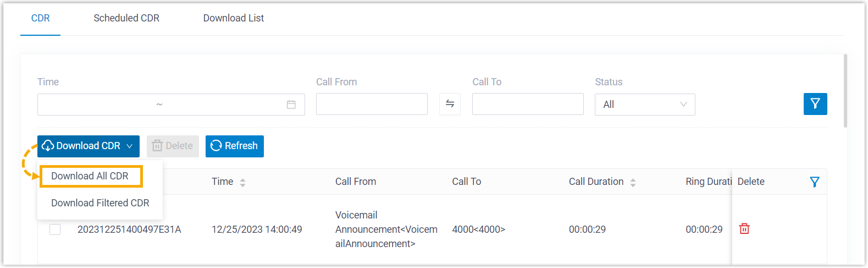Choose Download Filtered CDR option
Viewport: 868px width, 268px height.
(x=100, y=203)
